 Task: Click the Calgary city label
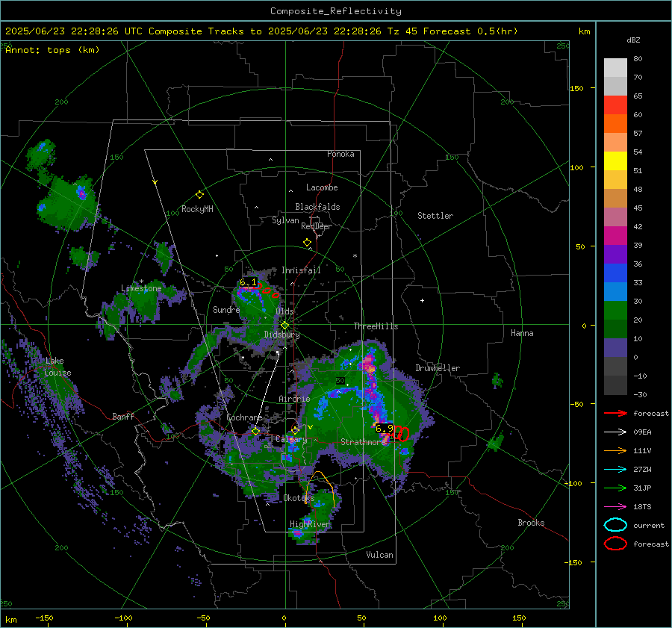click(x=291, y=439)
